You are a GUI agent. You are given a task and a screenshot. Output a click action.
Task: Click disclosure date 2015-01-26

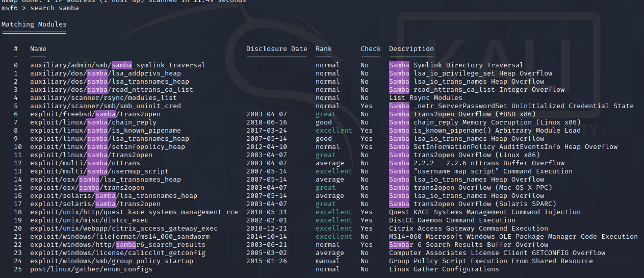tap(267, 261)
